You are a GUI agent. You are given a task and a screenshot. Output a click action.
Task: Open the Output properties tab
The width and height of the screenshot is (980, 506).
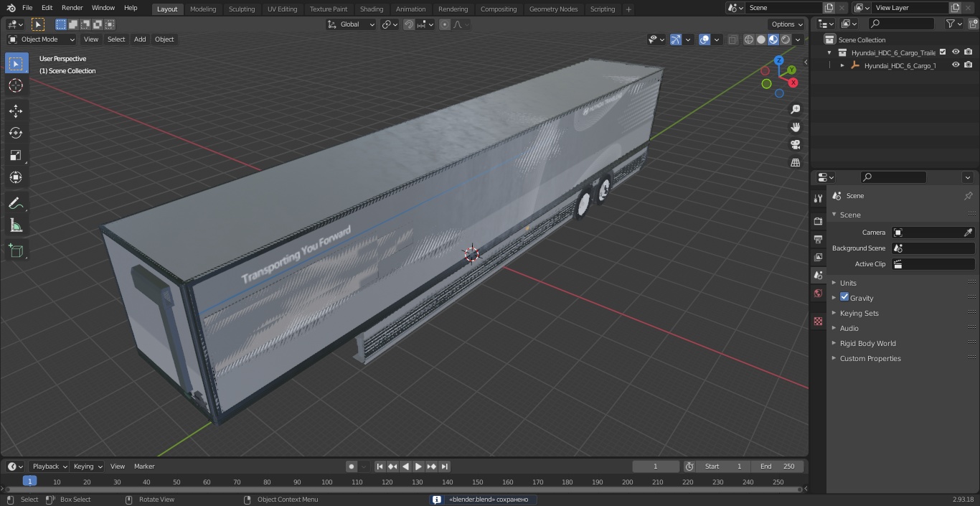click(x=818, y=239)
